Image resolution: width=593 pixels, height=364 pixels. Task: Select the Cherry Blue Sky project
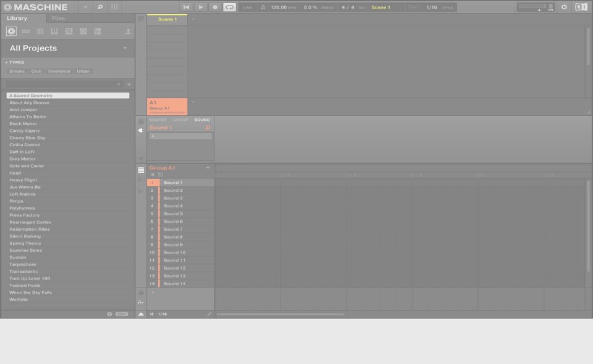click(x=27, y=138)
